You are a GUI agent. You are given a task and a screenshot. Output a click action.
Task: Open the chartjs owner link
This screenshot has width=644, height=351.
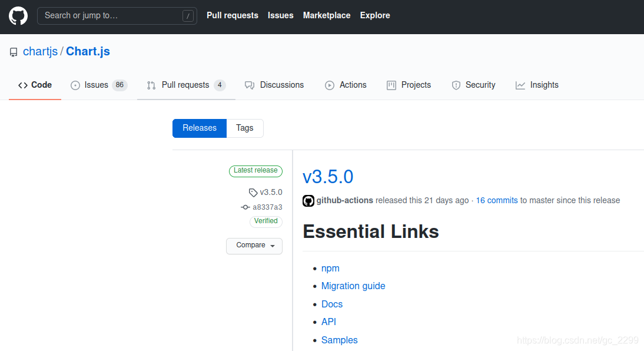coord(40,51)
